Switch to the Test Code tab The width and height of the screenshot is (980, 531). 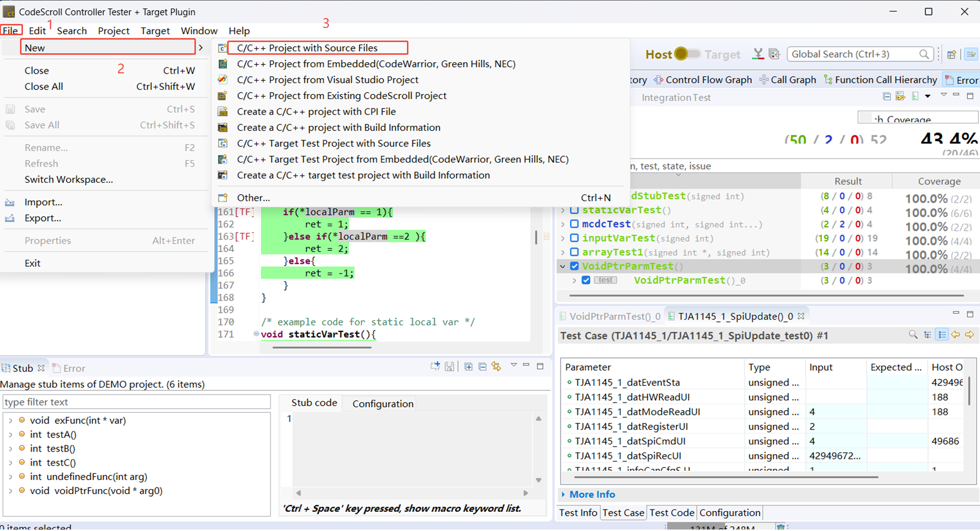[672, 512]
